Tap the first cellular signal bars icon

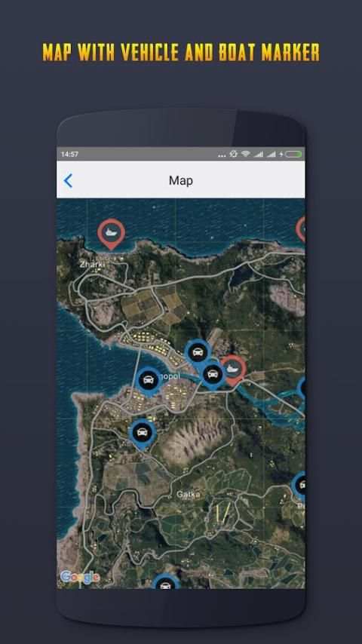coord(258,154)
